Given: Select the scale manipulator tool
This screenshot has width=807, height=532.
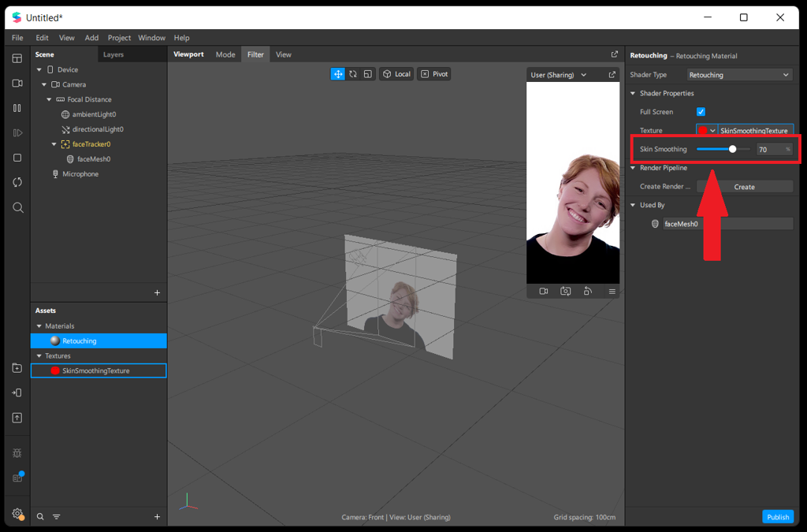Looking at the screenshot, I should 367,74.
